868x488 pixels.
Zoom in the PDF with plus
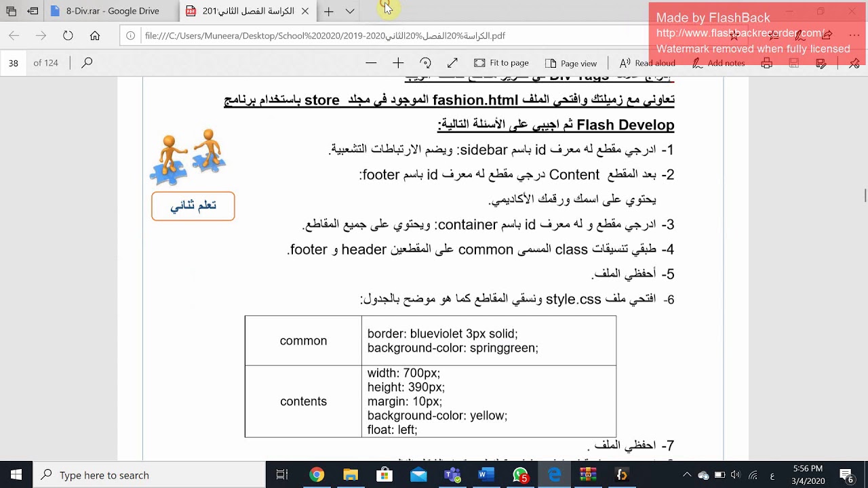(398, 63)
